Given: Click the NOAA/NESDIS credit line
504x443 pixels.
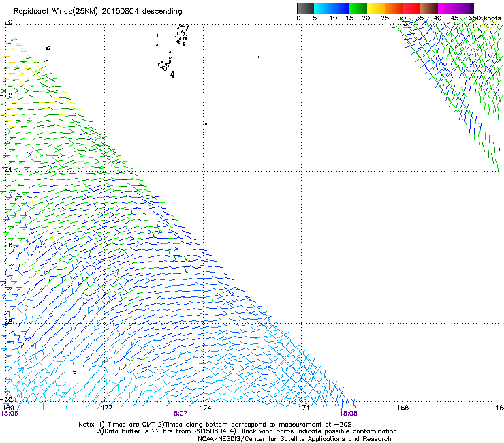Looking at the screenshot, I should 294,439.
